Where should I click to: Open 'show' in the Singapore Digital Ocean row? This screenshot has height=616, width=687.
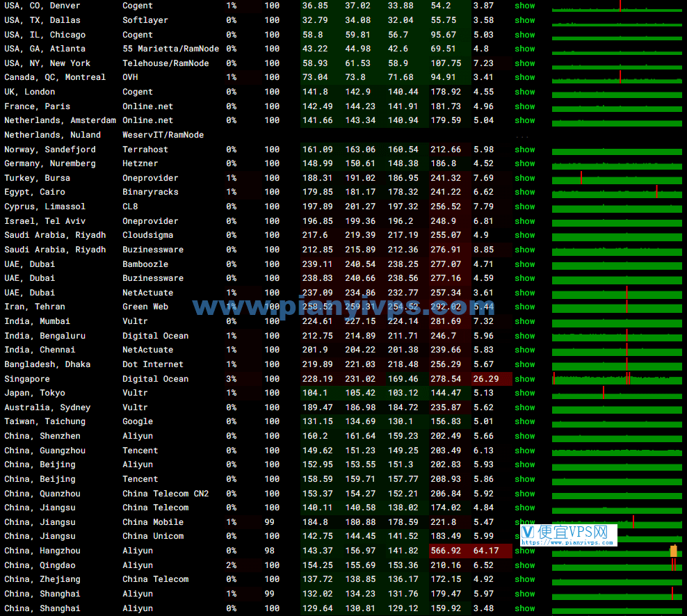[524, 379]
